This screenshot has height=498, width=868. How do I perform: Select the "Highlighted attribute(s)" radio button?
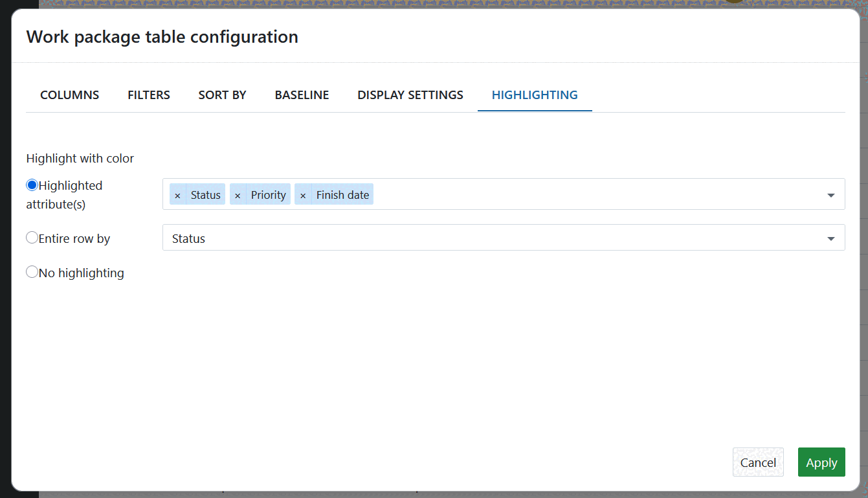(x=32, y=185)
